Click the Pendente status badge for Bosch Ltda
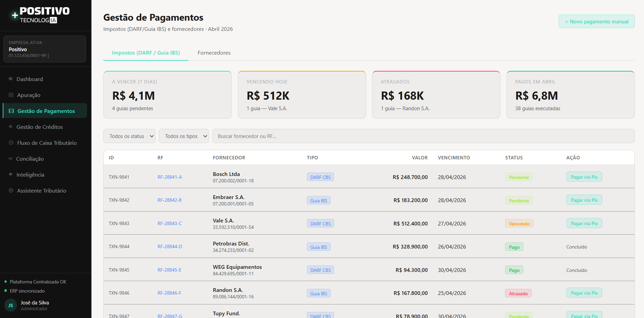The image size is (644, 318). [519, 177]
